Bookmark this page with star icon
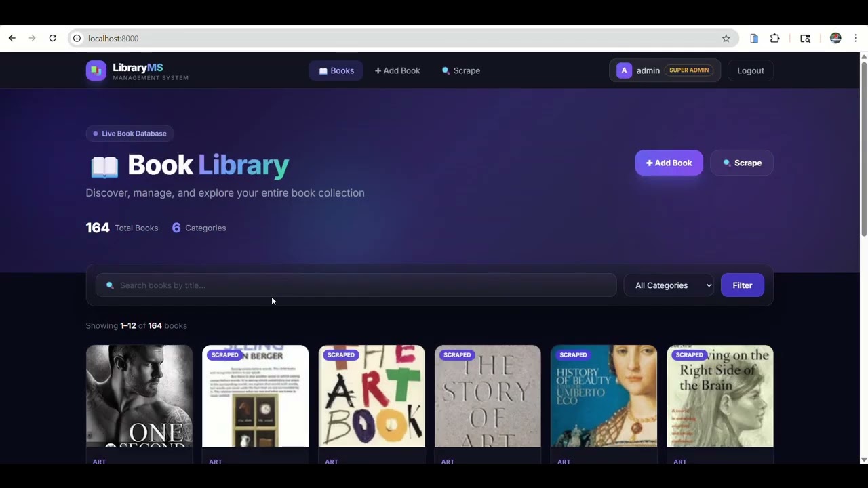This screenshot has height=488, width=868. [726, 39]
